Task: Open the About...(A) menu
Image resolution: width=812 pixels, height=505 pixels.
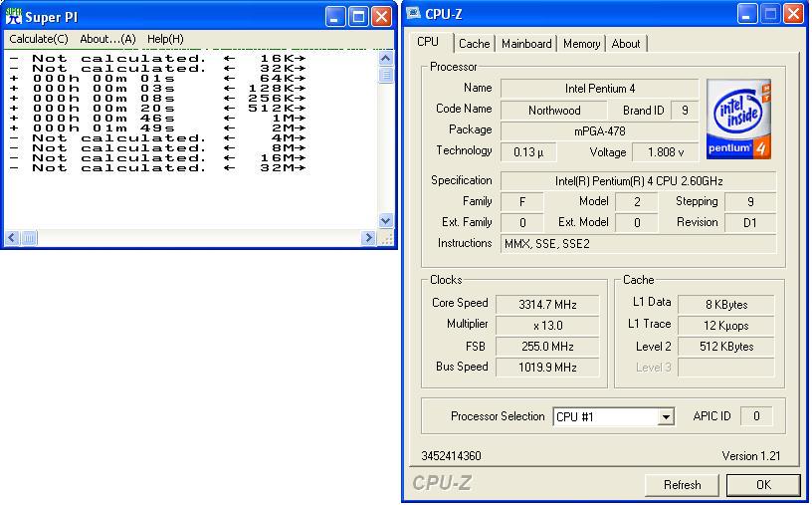Action: click(107, 39)
